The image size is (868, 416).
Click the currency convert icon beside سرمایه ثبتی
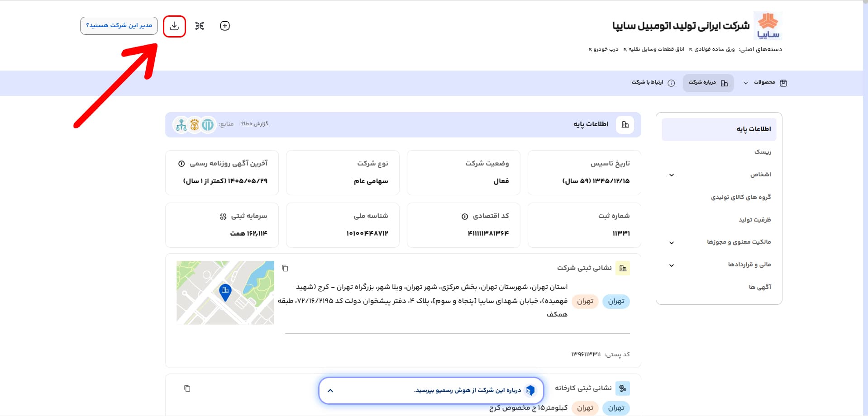coord(223,217)
